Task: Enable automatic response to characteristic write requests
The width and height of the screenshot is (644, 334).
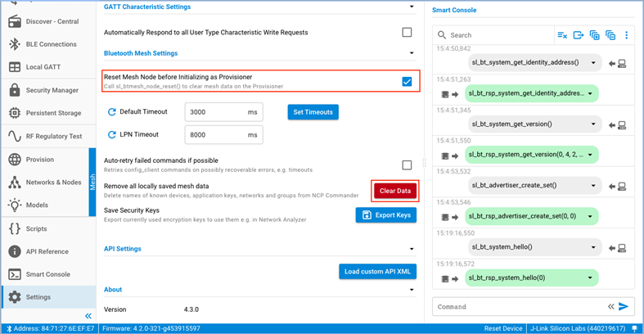Action: point(407,33)
